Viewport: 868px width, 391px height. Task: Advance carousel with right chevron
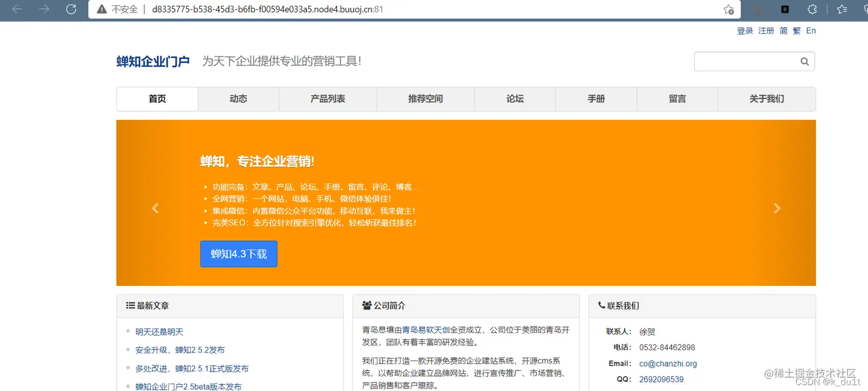[777, 208]
